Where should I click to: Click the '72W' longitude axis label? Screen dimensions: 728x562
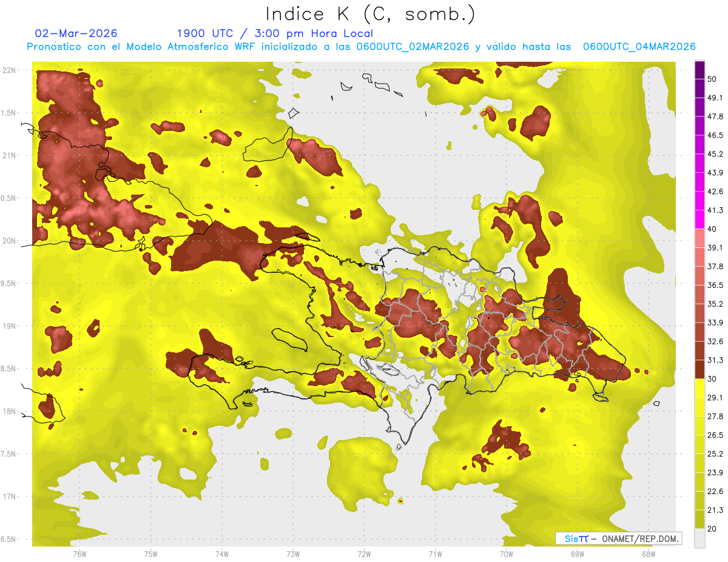364,555
